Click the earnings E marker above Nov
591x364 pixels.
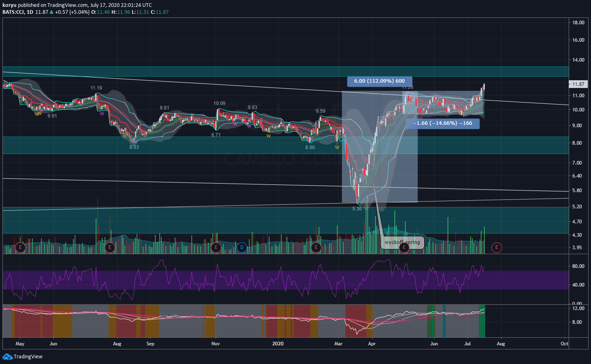click(216, 247)
